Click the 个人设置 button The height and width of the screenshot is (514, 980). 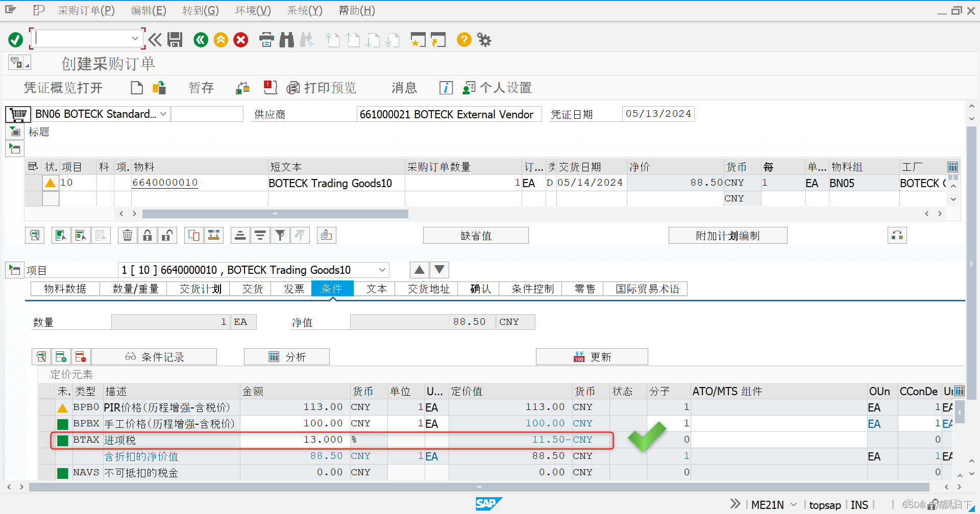[497, 88]
